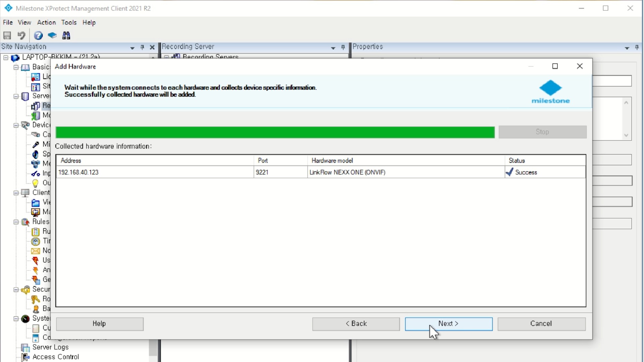The height and width of the screenshot is (362, 644).
Task: Select the Time Profiles clock icon
Action: (36, 241)
